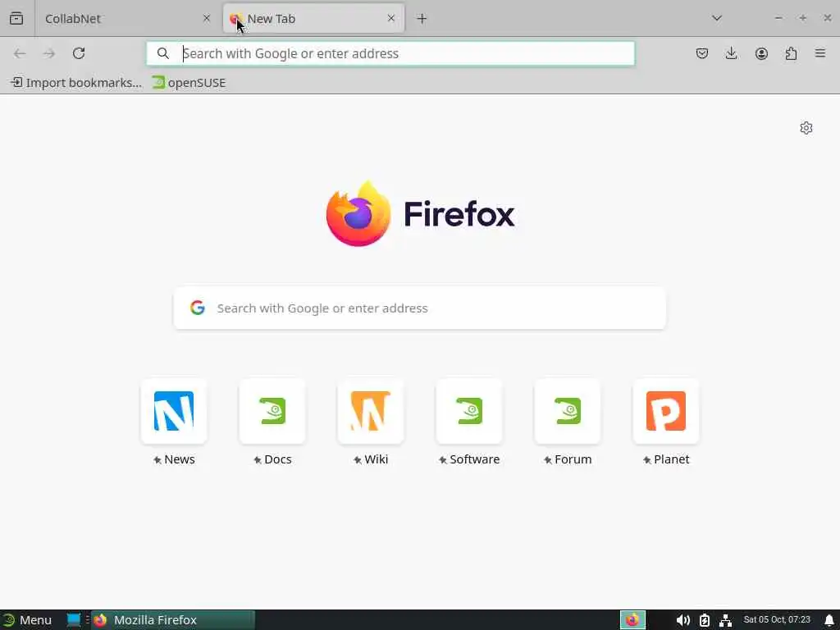This screenshot has width=840, height=630.
Task: Click the Planet label under the tile
Action: (x=671, y=459)
